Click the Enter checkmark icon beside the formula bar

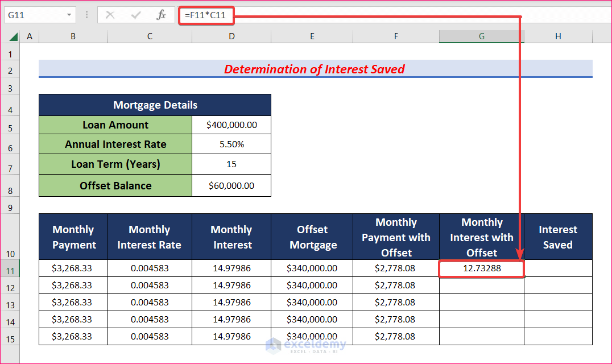coord(134,15)
